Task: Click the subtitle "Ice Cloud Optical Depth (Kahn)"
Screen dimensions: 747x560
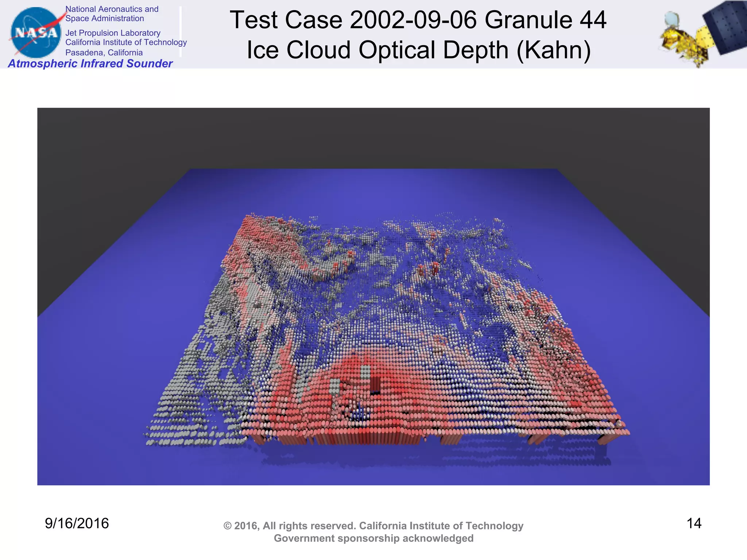Action: coord(419,50)
